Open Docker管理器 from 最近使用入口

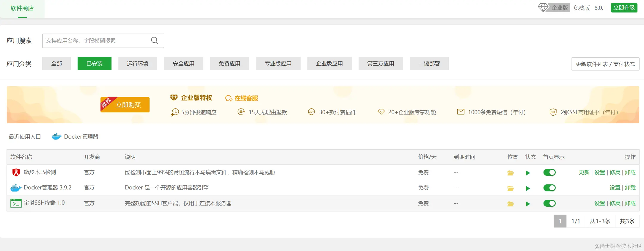click(x=81, y=137)
